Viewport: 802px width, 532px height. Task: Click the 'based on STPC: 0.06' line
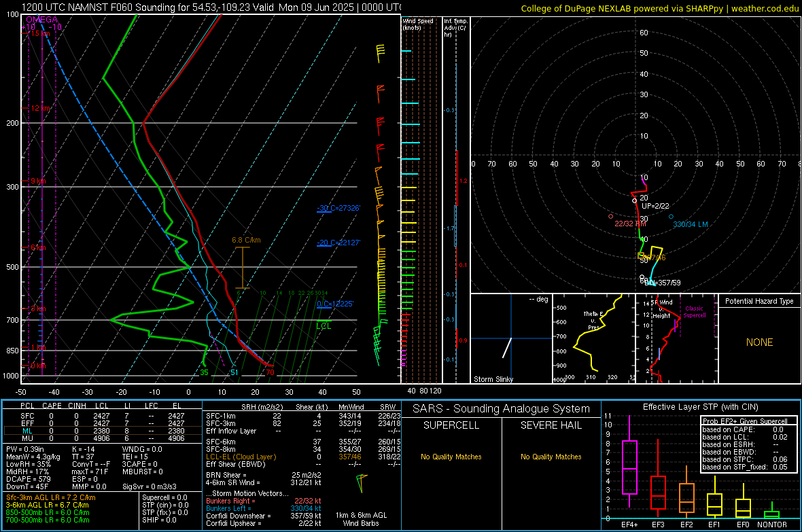coord(745,459)
